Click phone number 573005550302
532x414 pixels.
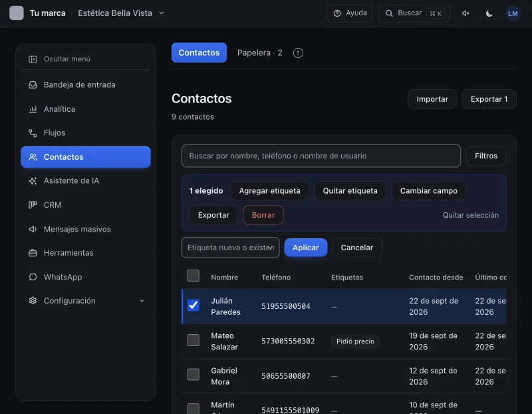(288, 341)
